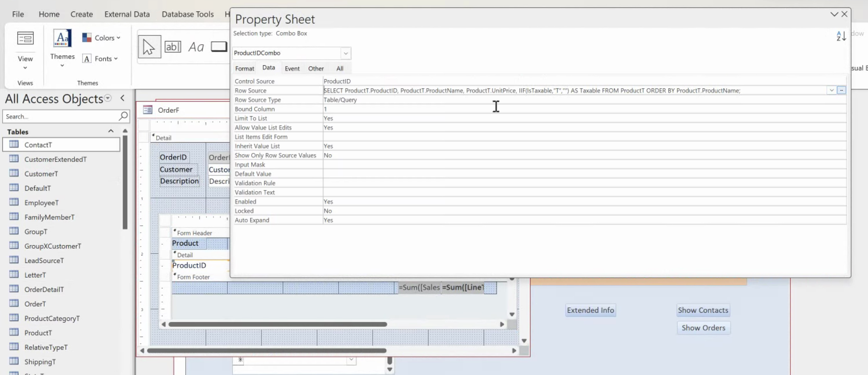Pick the Label (Aa) control tool
The width and height of the screenshot is (868, 375).
coord(196,47)
